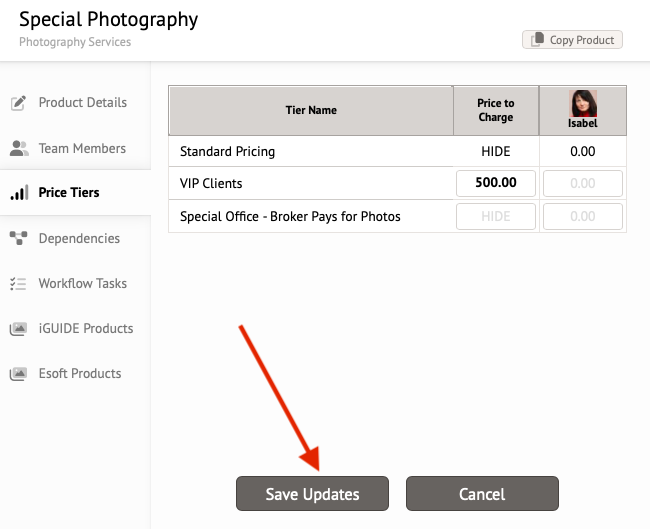Click the Price Tiers bar chart icon

[x=19, y=192]
